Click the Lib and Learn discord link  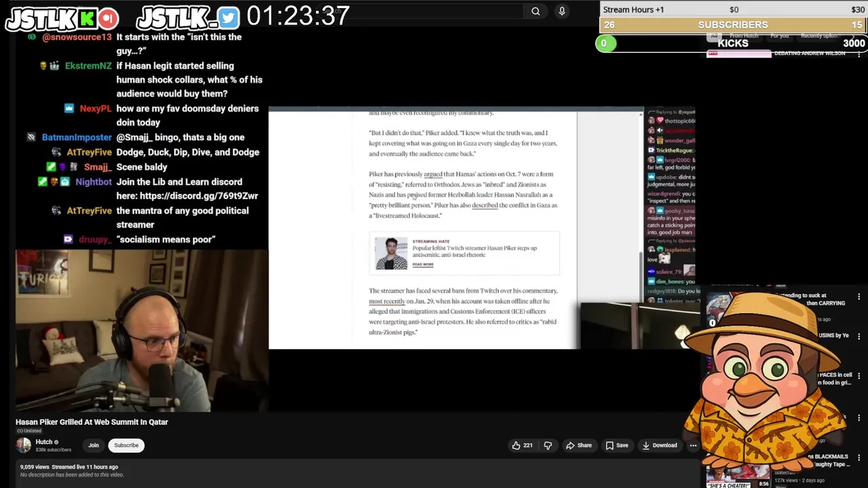click(199, 196)
